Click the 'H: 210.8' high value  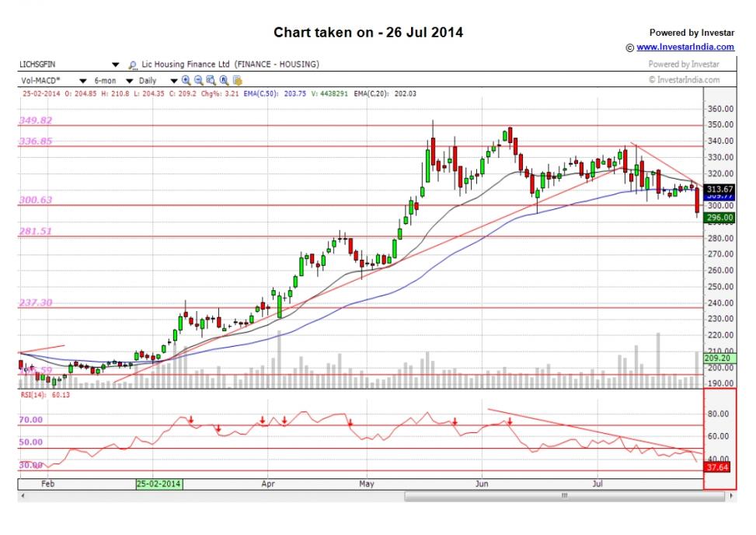click(115, 93)
